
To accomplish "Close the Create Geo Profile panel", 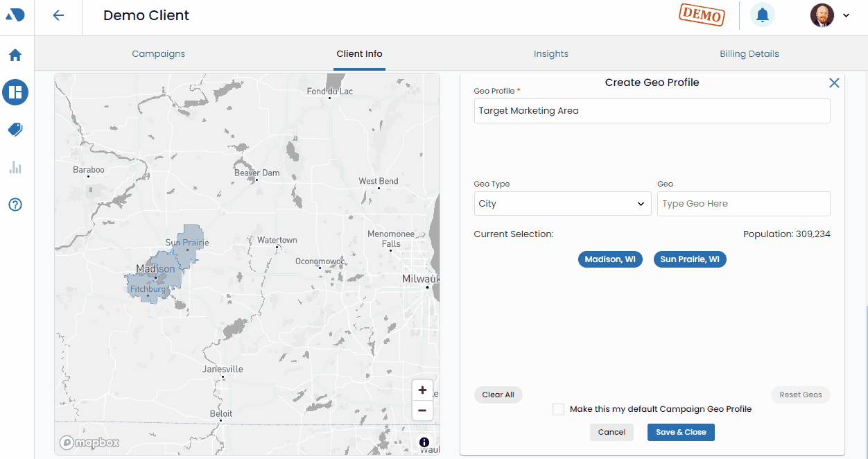I will point(834,83).
